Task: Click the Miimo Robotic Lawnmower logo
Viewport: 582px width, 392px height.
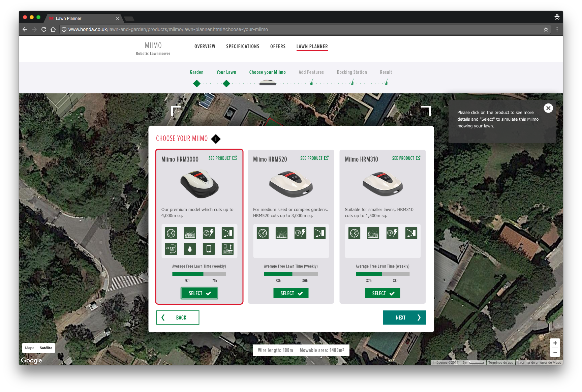Action: coord(153,49)
